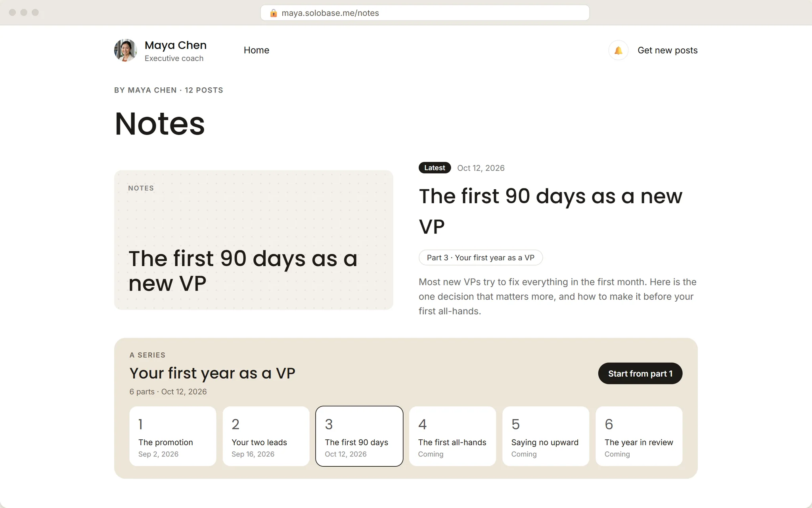Open part 6 The year in review card

639,436
